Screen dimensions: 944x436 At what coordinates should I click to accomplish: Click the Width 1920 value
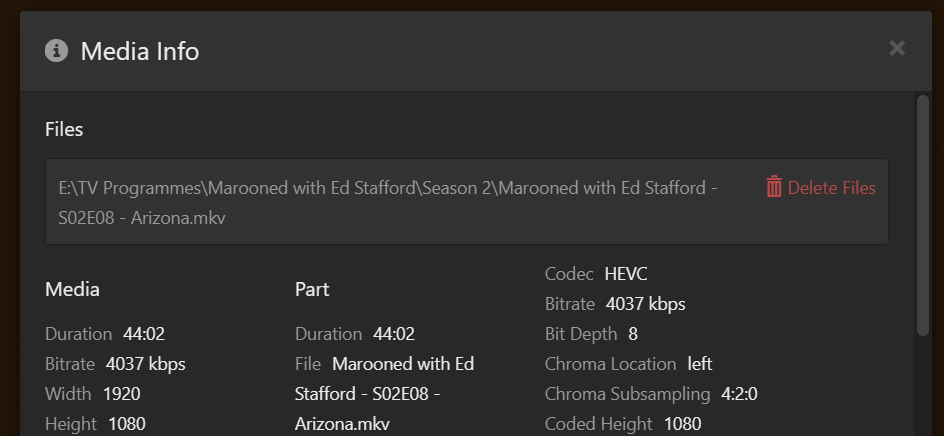point(123,394)
